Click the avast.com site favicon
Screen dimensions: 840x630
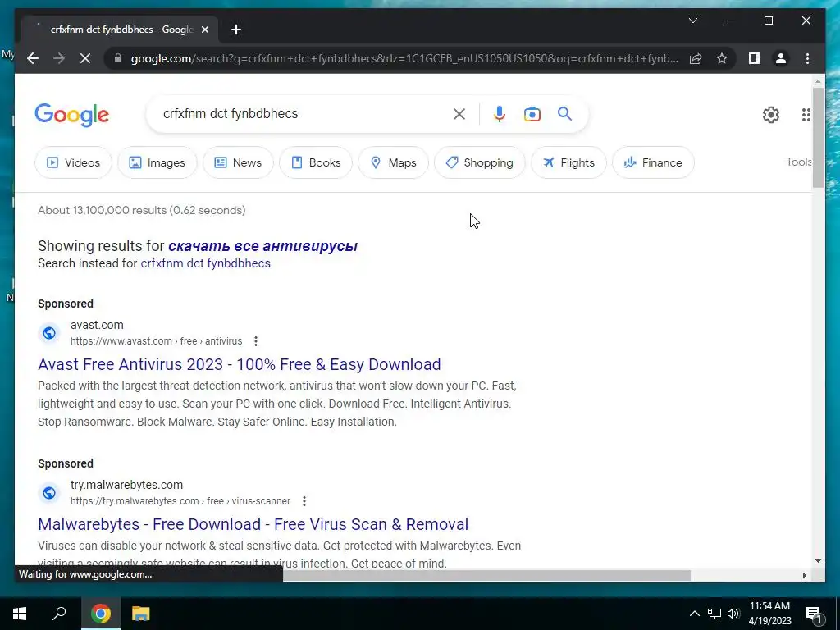coord(48,333)
